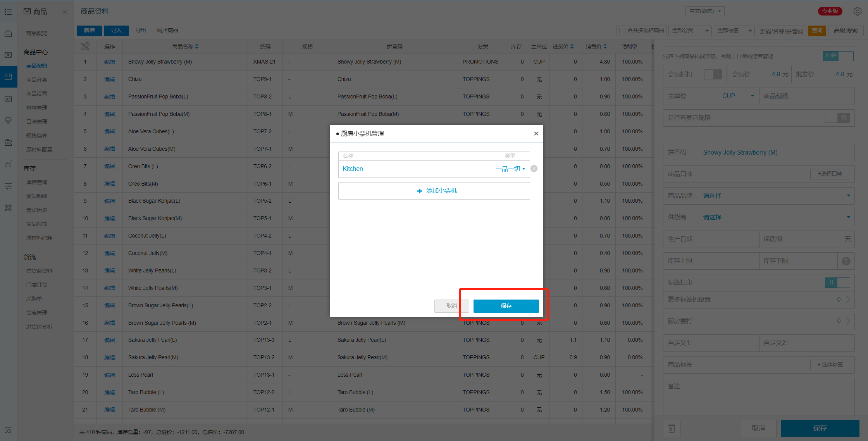Open the 一品一切 type dropdown
This screenshot has width=868, height=441.
coord(510,169)
